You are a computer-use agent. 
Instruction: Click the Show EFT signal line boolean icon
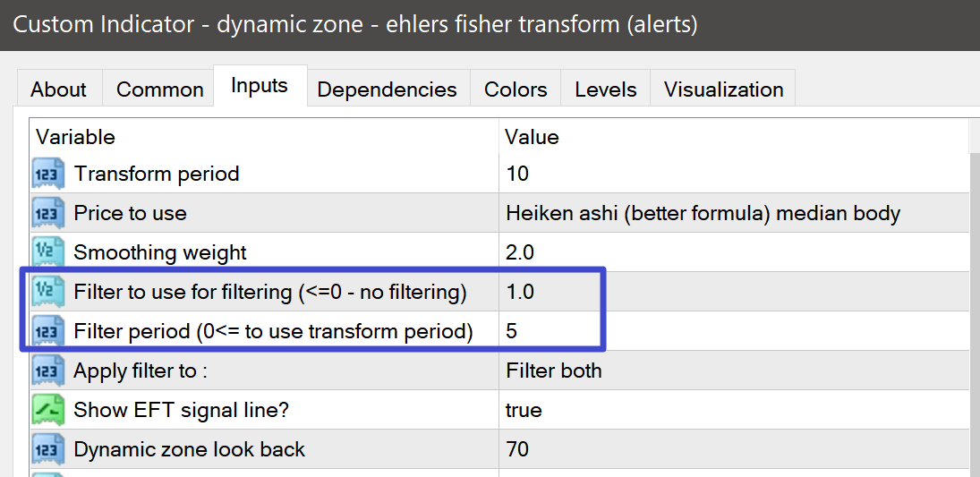[x=48, y=410]
